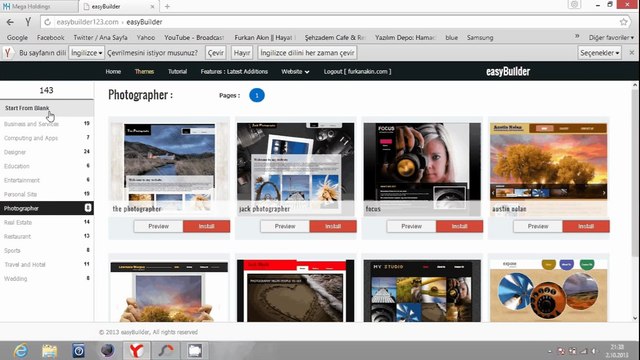Open the red swirl taskbar application
This screenshot has width=640, height=360.
click(166, 351)
